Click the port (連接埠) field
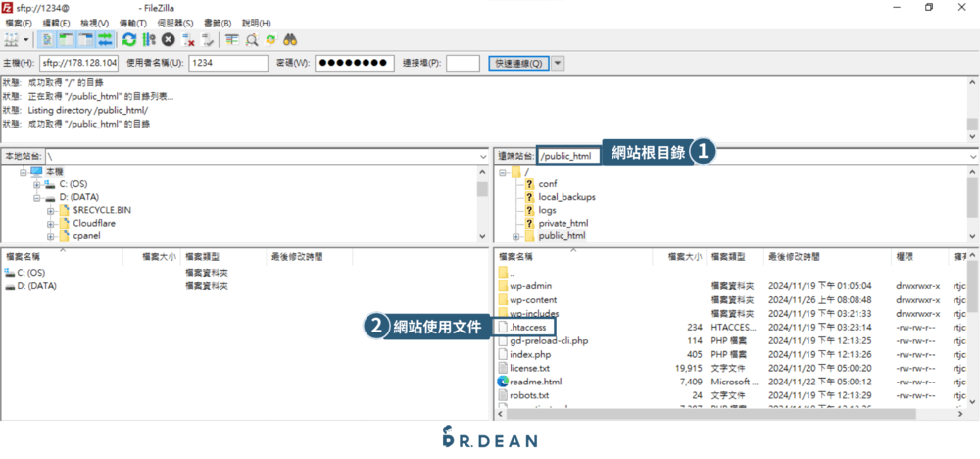Image resolution: width=980 pixels, height=459 pixels. click(x=464, y=63)
